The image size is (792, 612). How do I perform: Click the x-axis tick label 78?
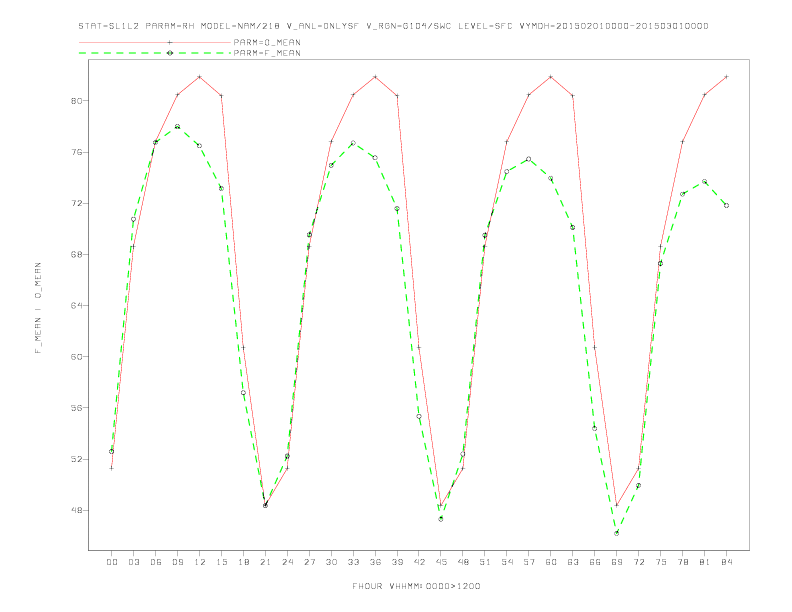click(683, 562)
